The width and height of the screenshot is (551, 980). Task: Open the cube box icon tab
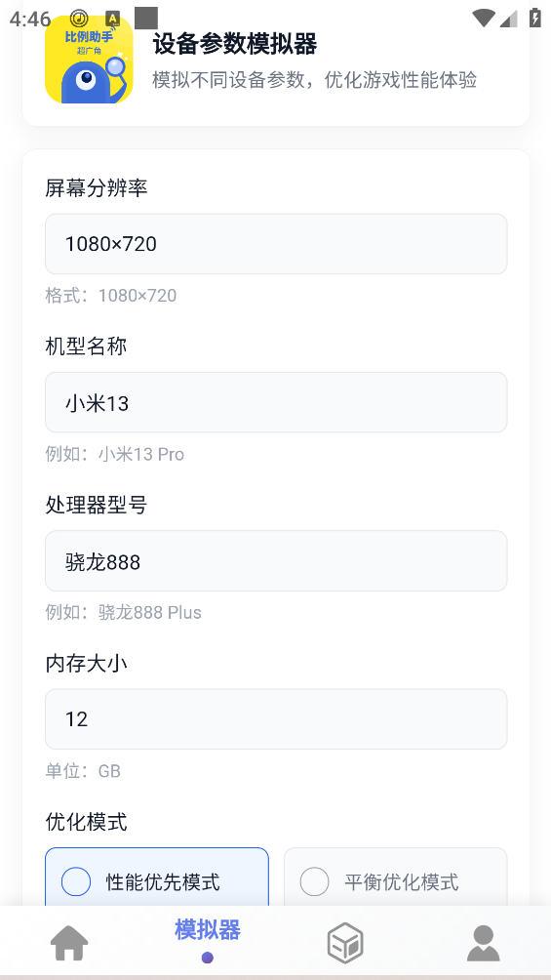[345, 943]
